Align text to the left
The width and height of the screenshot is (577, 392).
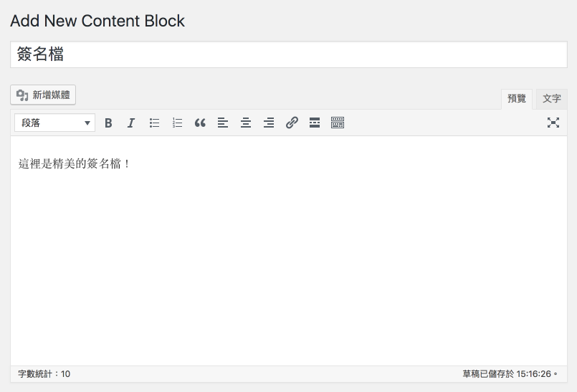point(223,123)
